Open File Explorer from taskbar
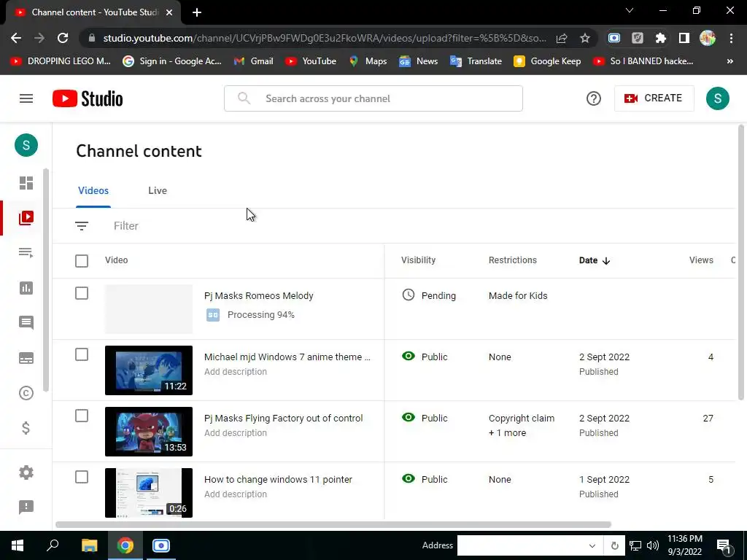The width and height of the screenshot is (747, 560). click(89, 545)
